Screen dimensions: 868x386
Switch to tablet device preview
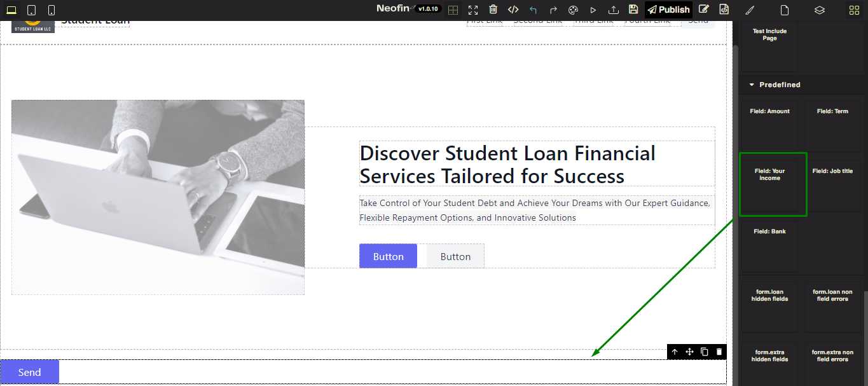(x=31, y=10)
